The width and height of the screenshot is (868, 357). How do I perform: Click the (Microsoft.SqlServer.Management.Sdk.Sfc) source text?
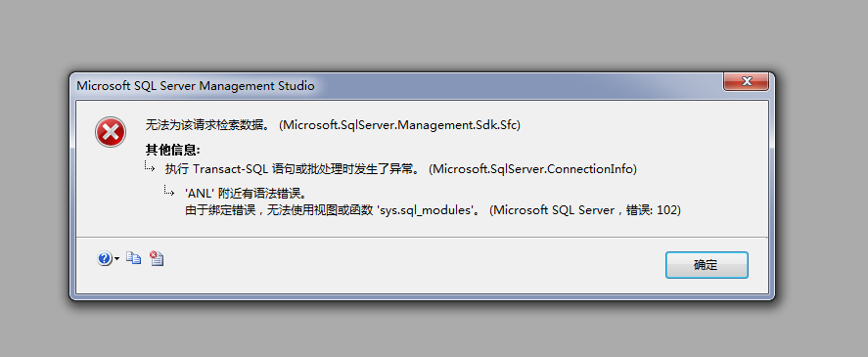coord(399,125)
